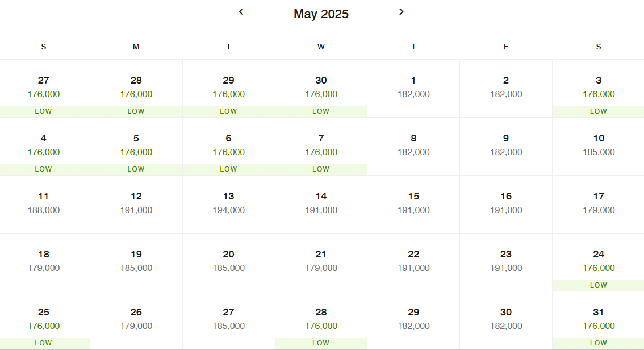Advance to next month arrow
Image resolution: width=644 pixels, height=350 pixels.
[x=402, y=12]
